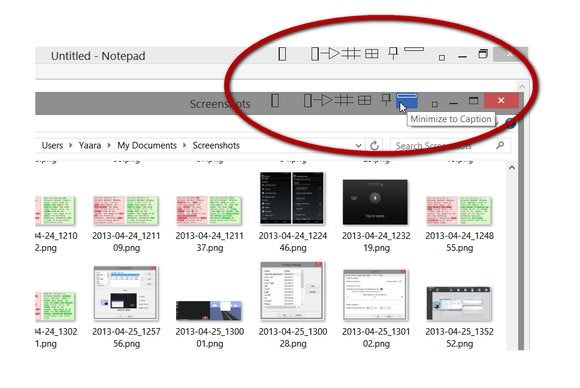
Task: Go to My Documents in breadcrumb
Action: click(x=147, y=145)
